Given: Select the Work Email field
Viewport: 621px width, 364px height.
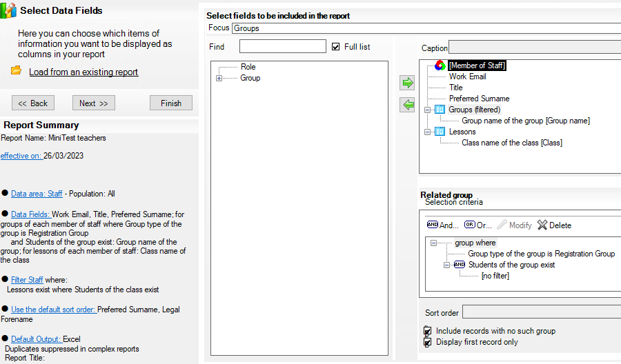Looking at the screenshot, I should 467,77.
